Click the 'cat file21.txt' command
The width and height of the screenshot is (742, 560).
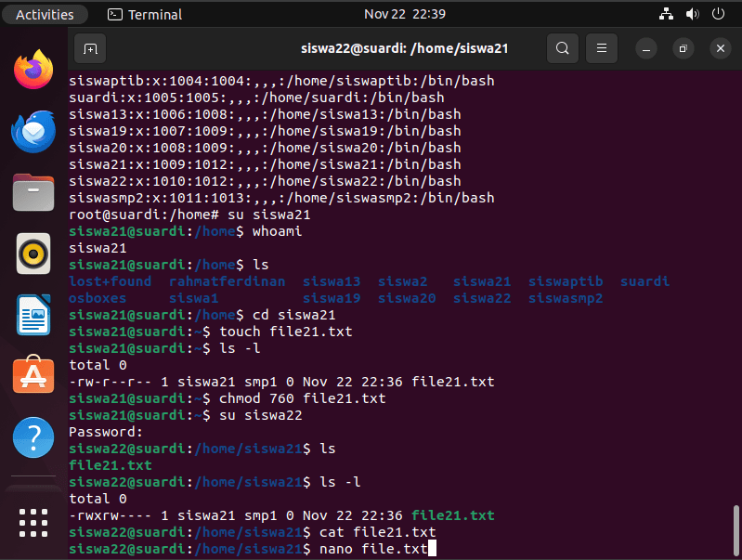coord(378,532)
